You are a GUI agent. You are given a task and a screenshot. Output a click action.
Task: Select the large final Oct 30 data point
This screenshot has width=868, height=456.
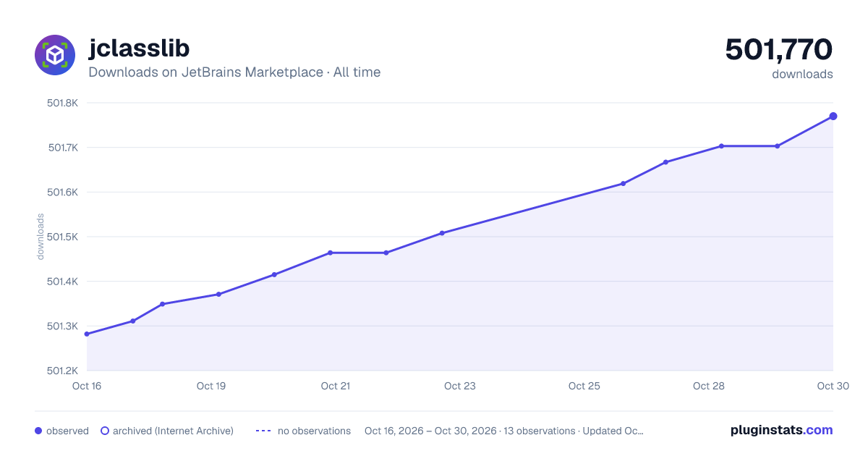833,116
